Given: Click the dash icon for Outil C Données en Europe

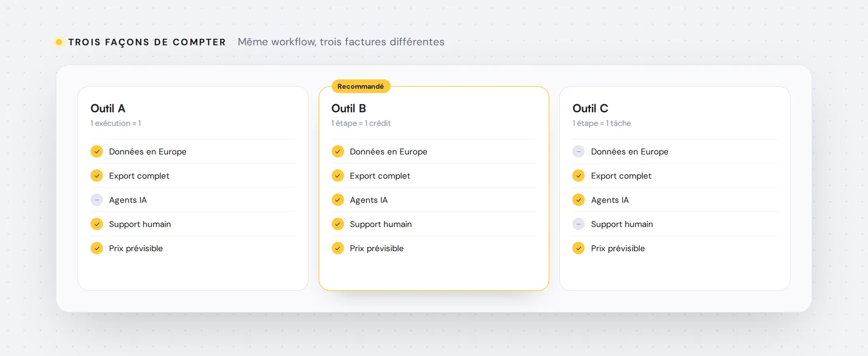Looking at the screenshot, I should (x=579, y=151).
